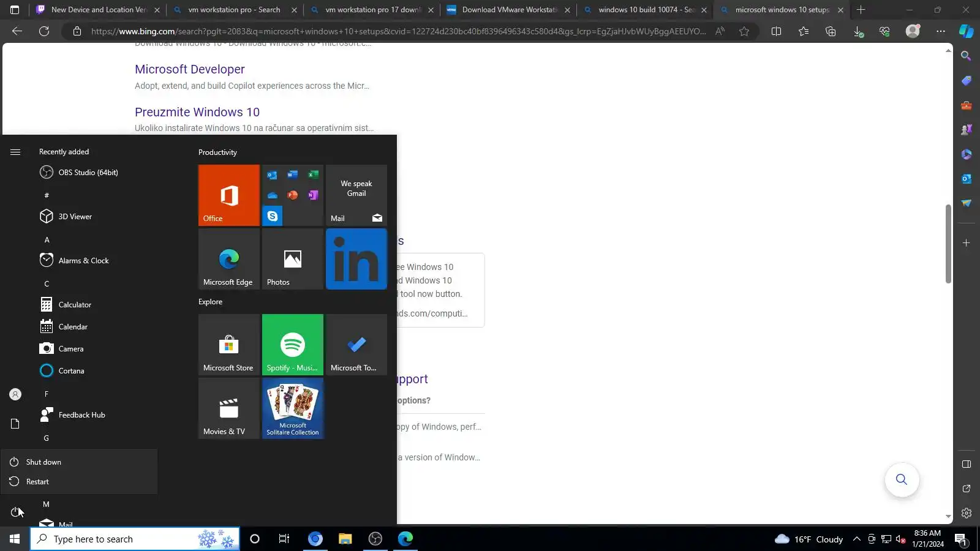This screenshot has height=551, width=980.
Task: Toggle Edge split screen view
Action: [x=776, y=31]
